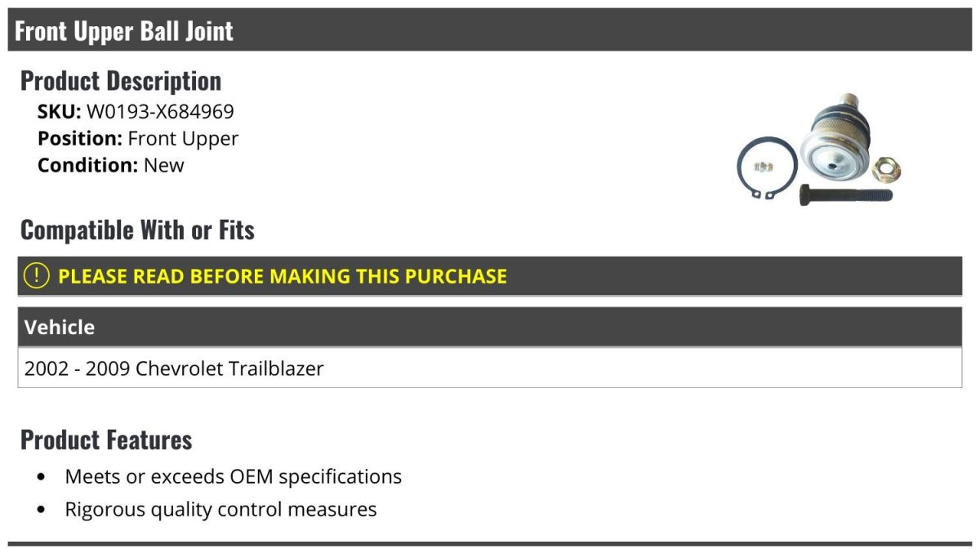The height and width of the screenshot is (554, 980).
Task: Click the SKU value W0193-X684969
Action: [x=160, y=112]
